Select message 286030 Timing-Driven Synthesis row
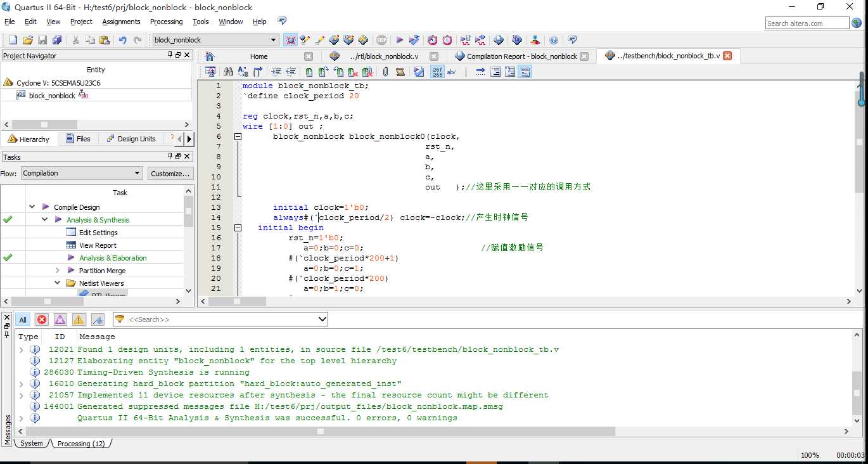Image resolution: width=868 pixels, height=464 pixels. click(x=433, y=373)
